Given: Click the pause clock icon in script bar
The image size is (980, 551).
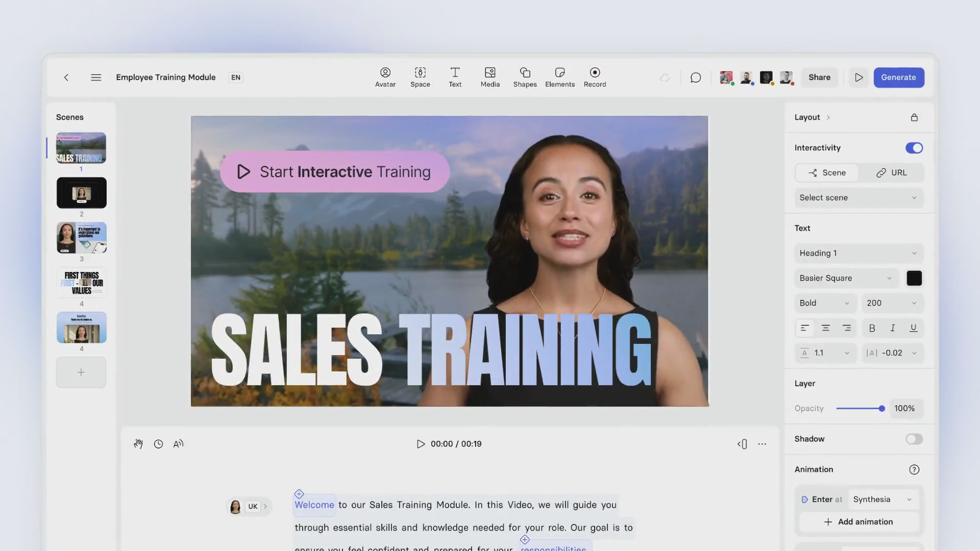Looking at the screenshot, I should (x=159, y=444).
